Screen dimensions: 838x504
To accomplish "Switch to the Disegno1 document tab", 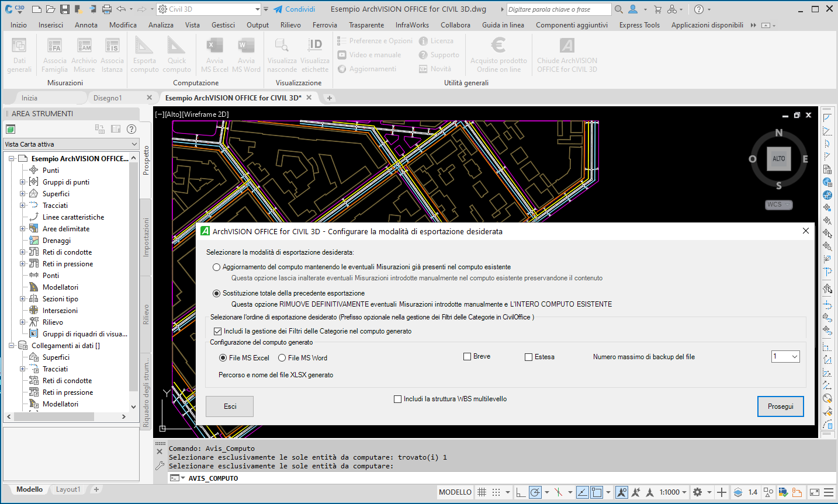I will click(x=108, y=98).
